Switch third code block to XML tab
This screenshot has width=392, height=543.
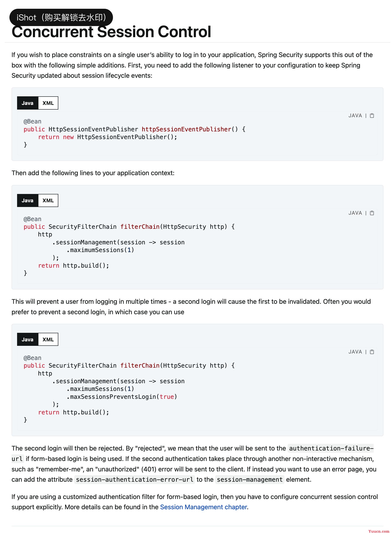click(x=48, y=339)
